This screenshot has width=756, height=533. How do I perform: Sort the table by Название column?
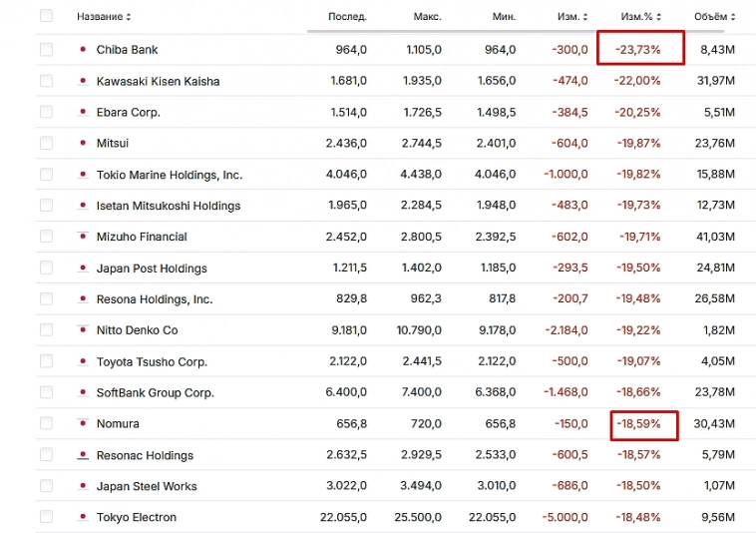coord(104,17)
